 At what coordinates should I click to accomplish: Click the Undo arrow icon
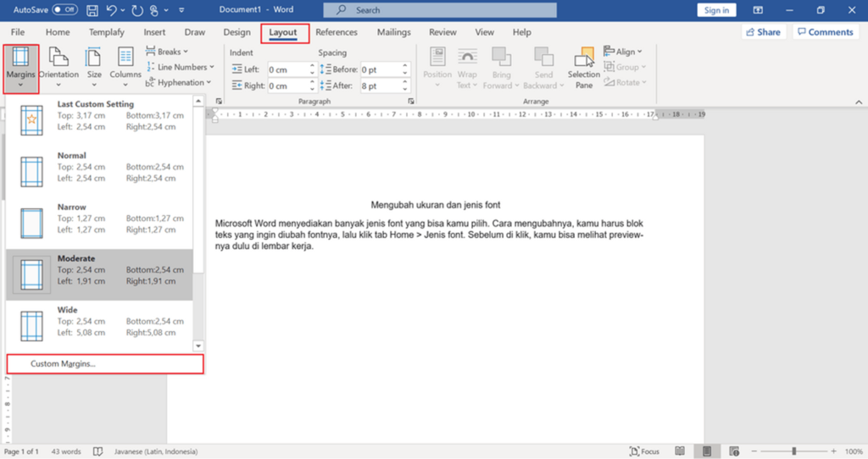click(111, 10)
